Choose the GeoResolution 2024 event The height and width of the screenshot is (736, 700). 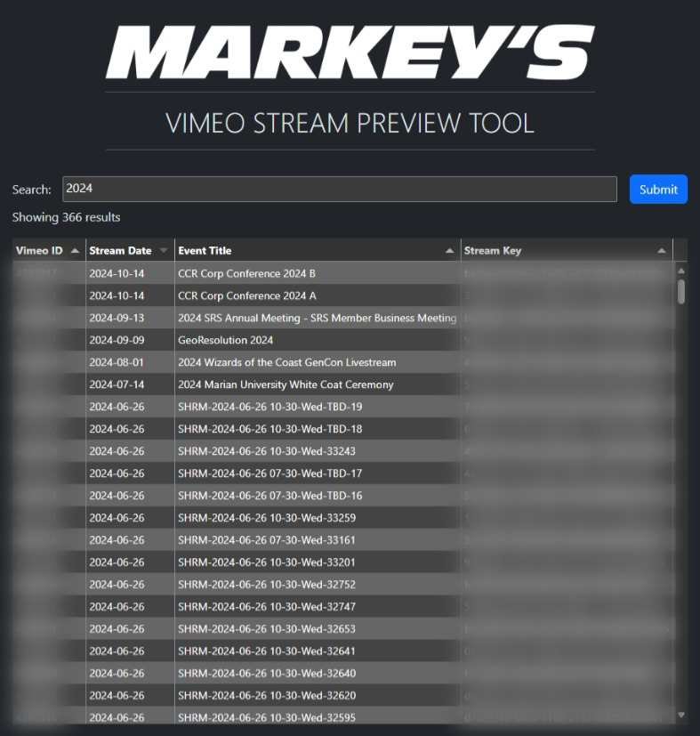tap(225, 340)
